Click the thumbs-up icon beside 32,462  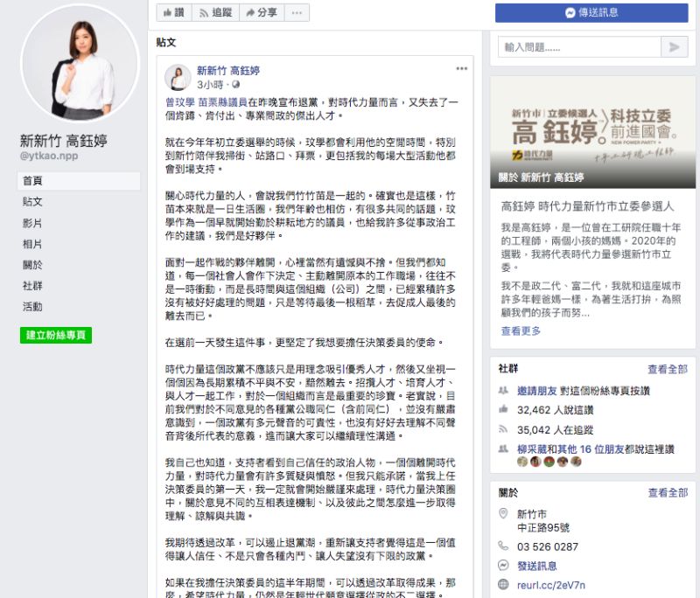(x=503, y=409)
